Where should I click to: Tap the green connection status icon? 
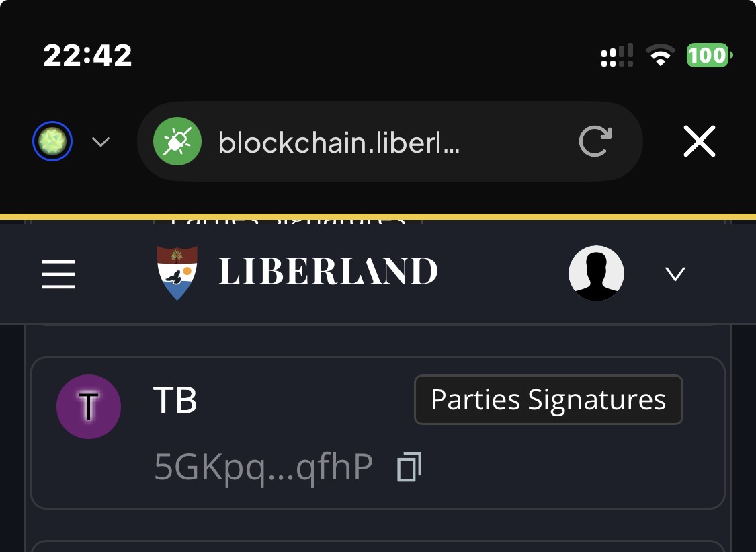177,142
